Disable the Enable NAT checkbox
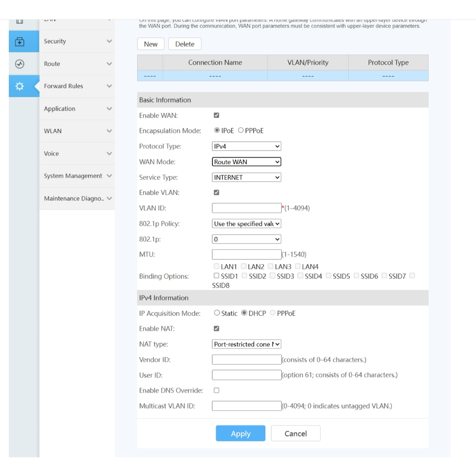This screenshot has height=476, width=476. click(x=216, y=329)
